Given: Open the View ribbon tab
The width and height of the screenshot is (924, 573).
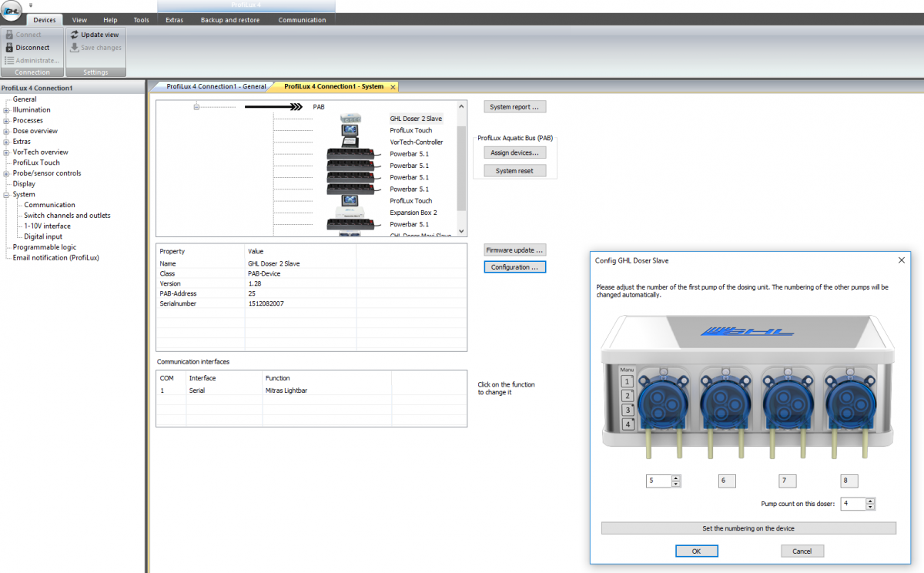Looking at the screenshot, I should [79, 20].
